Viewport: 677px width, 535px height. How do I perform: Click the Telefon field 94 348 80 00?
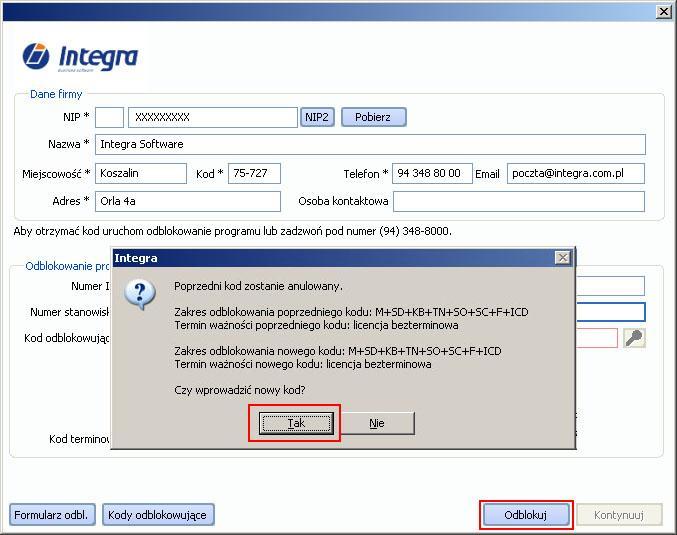click(x=432, y=173)
